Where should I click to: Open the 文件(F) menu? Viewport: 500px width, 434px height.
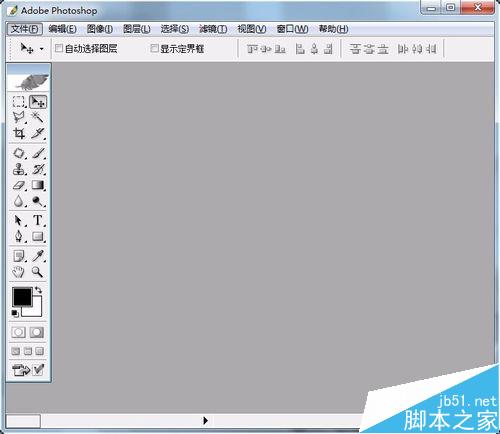coord(25,29)
